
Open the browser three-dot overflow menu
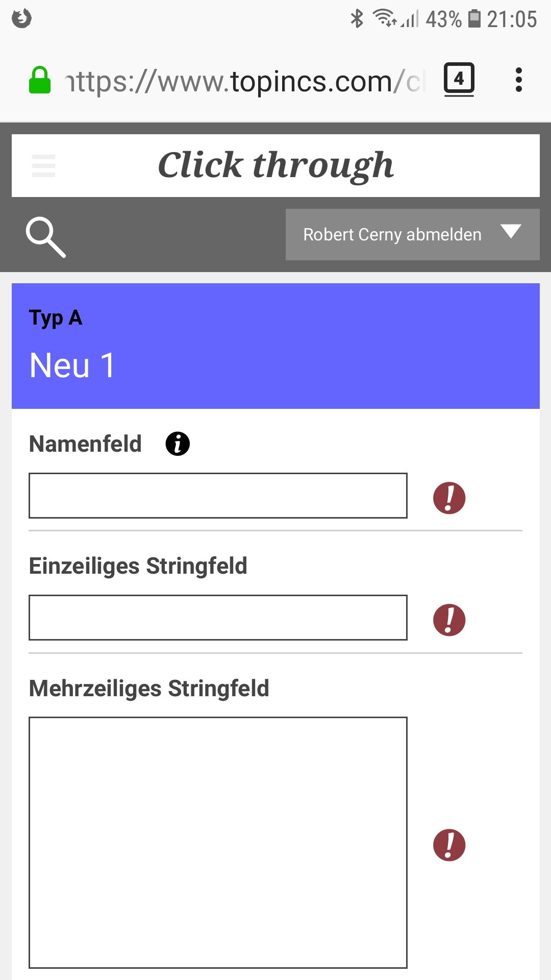518,80
